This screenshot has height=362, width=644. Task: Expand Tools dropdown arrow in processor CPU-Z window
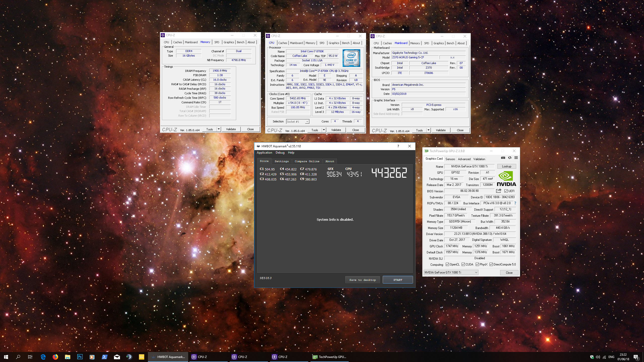(x=324, y=130)
